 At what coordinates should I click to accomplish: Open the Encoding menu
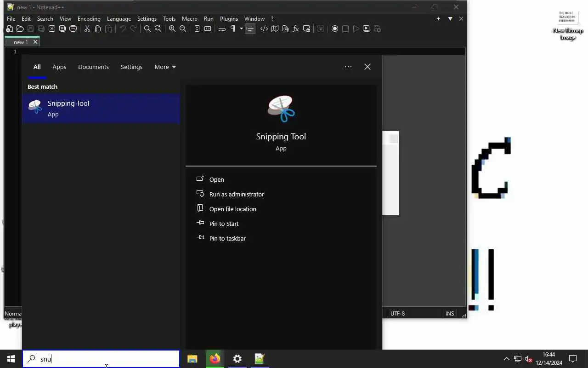(89, 19)
